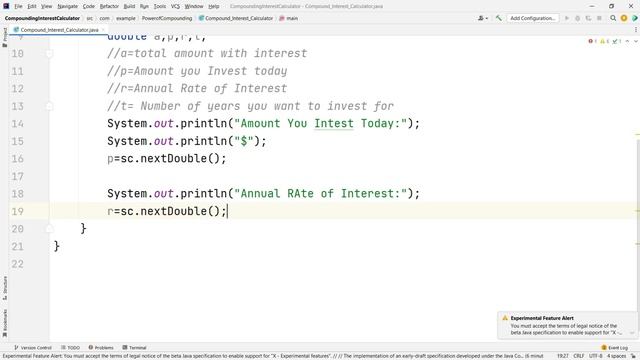Image resolution: width=640 pixels, height=360 pixels.
Task: Click the src breadcrumb
Action: [89, 18]
